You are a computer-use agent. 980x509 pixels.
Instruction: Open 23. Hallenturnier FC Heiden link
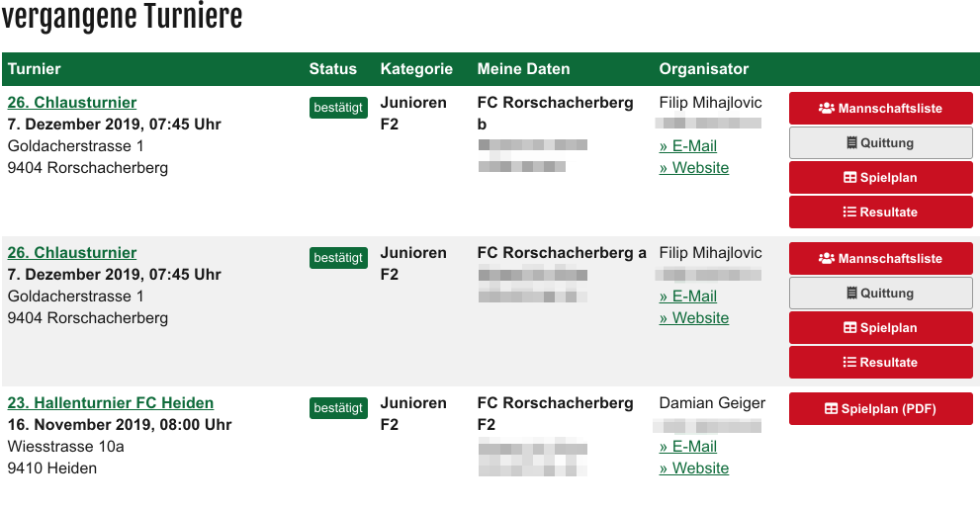[111, 403]
